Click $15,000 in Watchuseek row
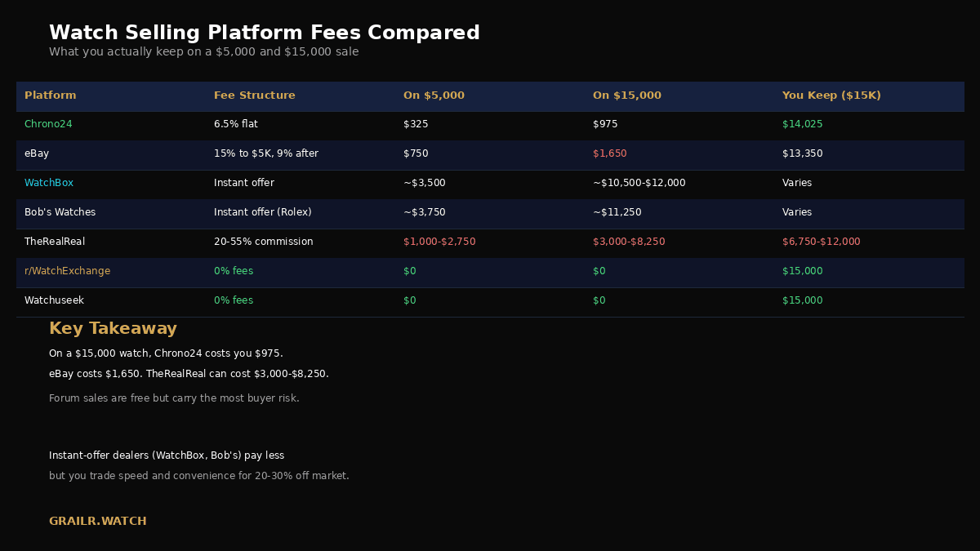The width and height of the screenshot is (980, 551). (x=803, y=300)
